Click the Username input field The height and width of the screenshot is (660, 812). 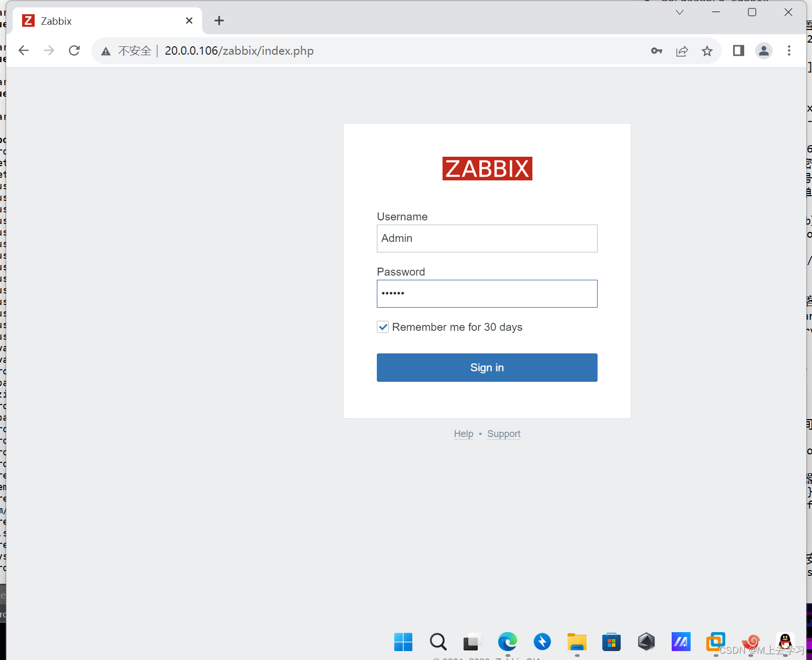[487, 238]
